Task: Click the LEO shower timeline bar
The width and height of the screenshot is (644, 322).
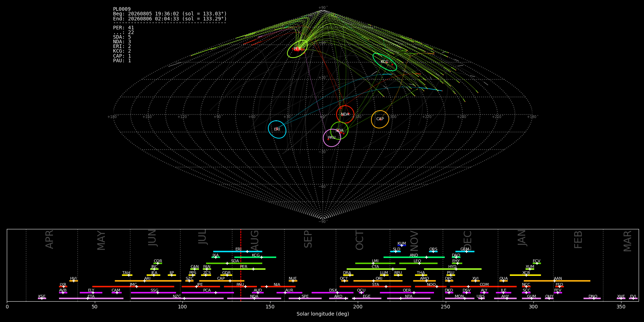Action: coord(418,263)
